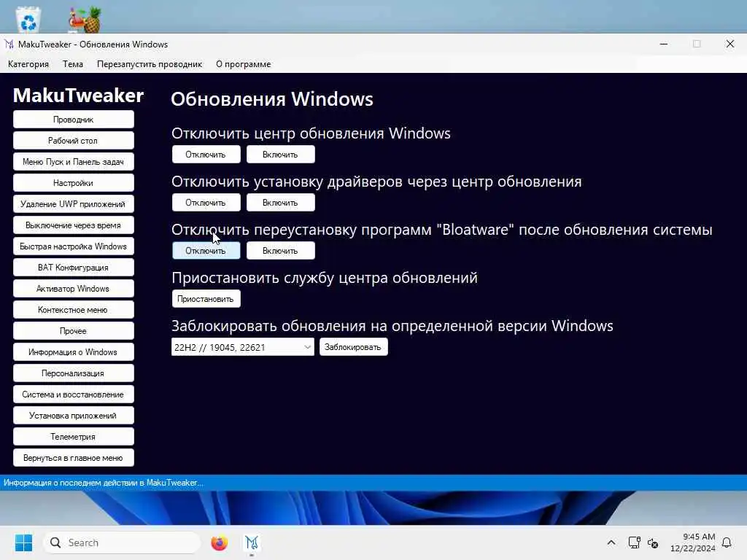Click the Обновления Windows page heading
Screen dimensions: 747x560
coord(272,99)
